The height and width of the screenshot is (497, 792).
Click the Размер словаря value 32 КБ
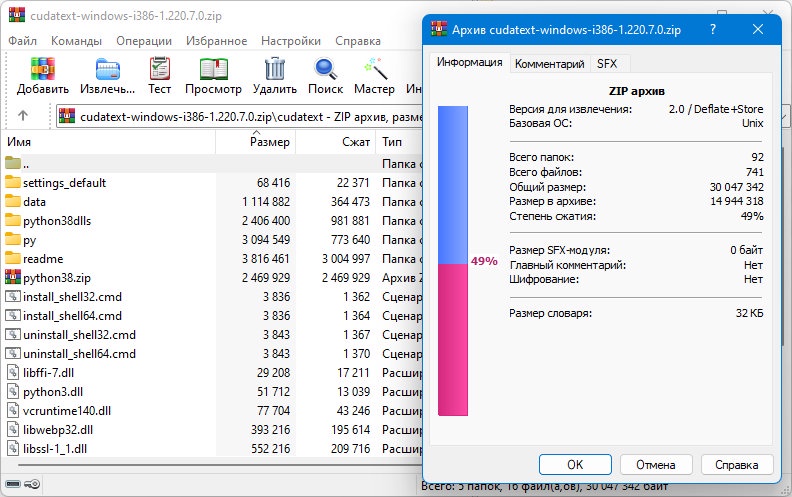pos(750,313)
